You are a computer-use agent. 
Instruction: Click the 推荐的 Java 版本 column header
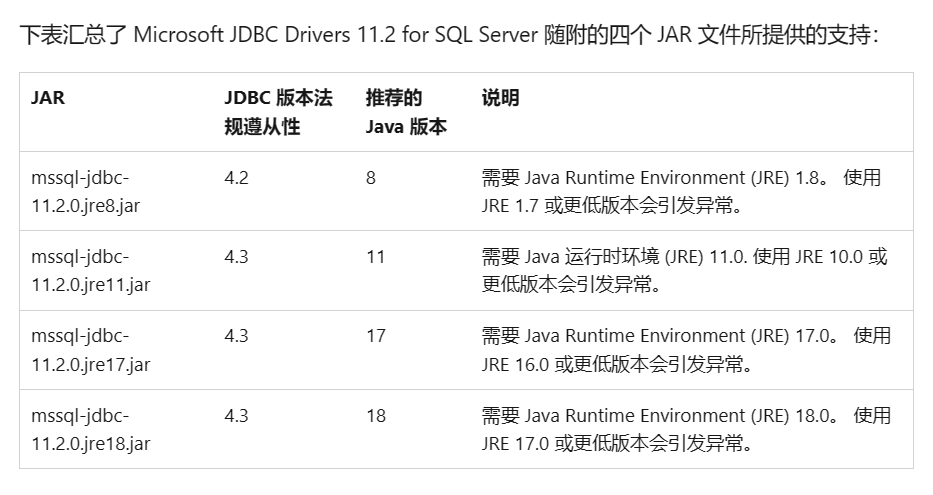pyautogui.click(x=406, y=112)
